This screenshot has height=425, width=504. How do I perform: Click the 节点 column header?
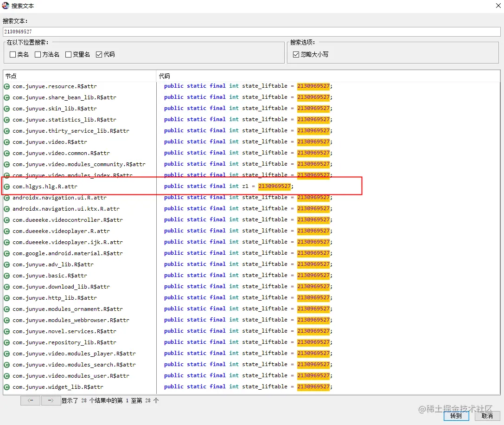80,76
